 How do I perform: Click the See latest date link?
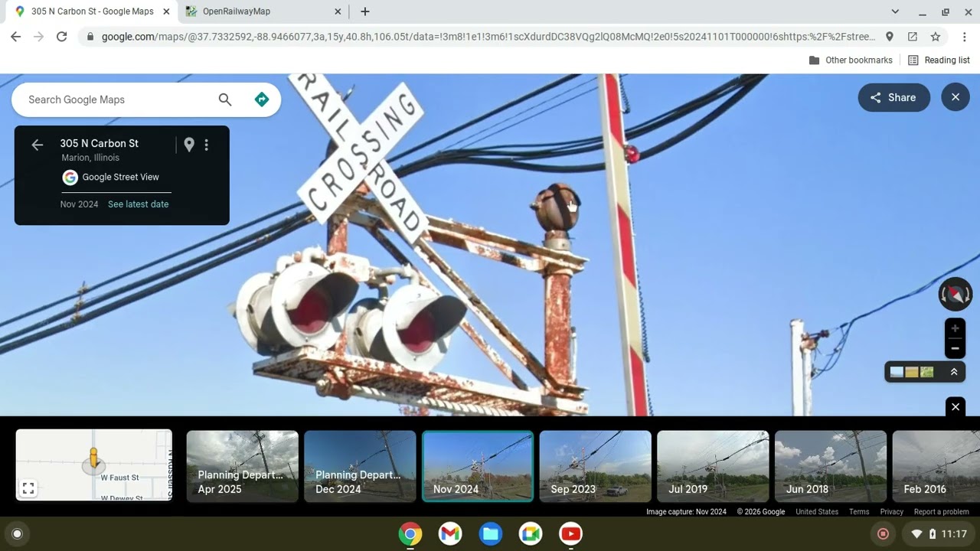138,204
